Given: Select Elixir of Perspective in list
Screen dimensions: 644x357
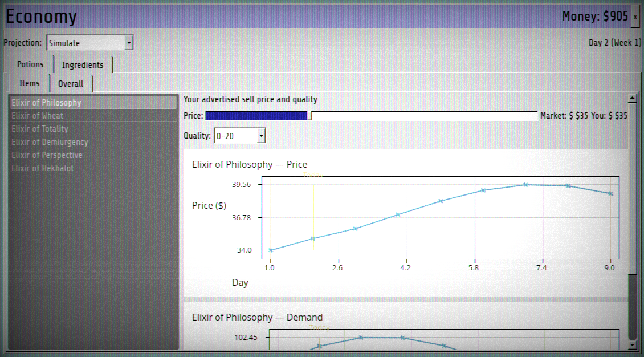Looking at the screenshot, I should click(x=93, y=155).
